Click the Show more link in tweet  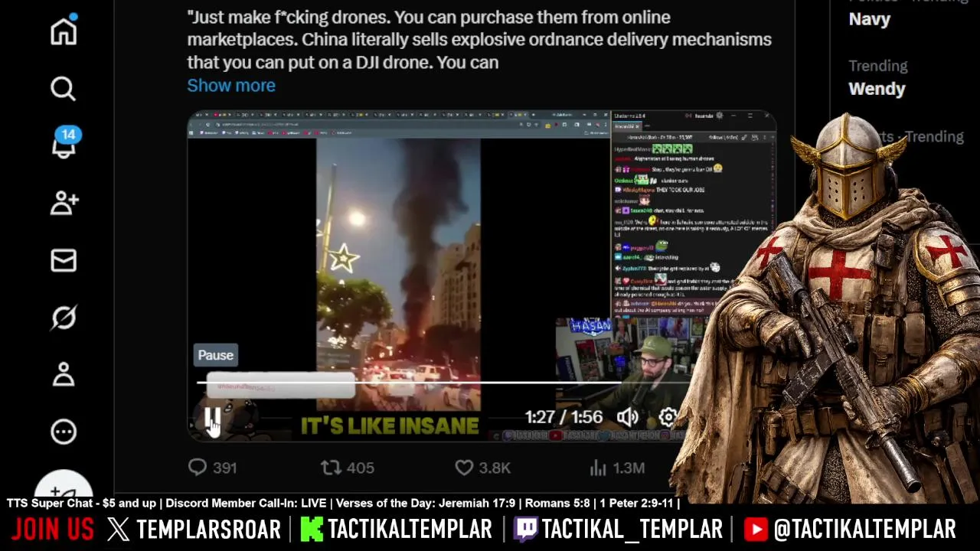[231, 86]
